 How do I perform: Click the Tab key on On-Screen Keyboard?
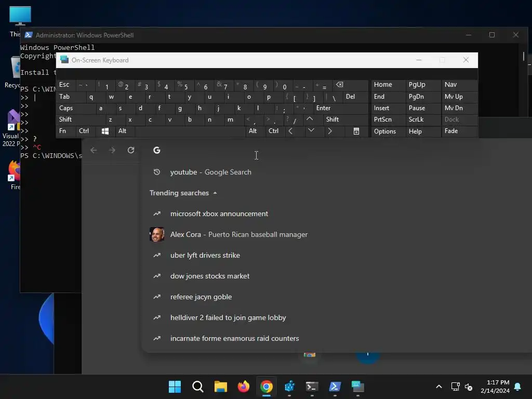71,97
